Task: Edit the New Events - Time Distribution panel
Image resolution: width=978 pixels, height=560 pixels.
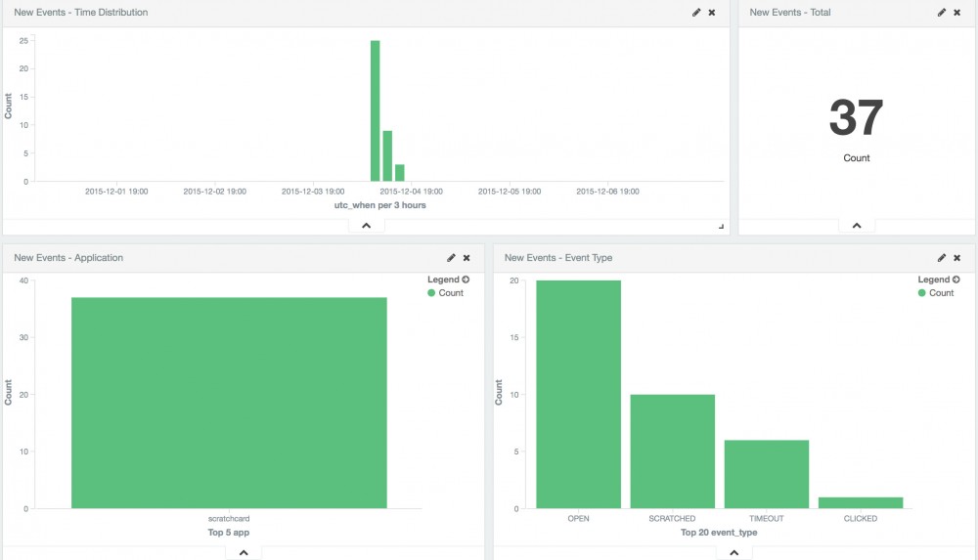Action: click(696, 13)
